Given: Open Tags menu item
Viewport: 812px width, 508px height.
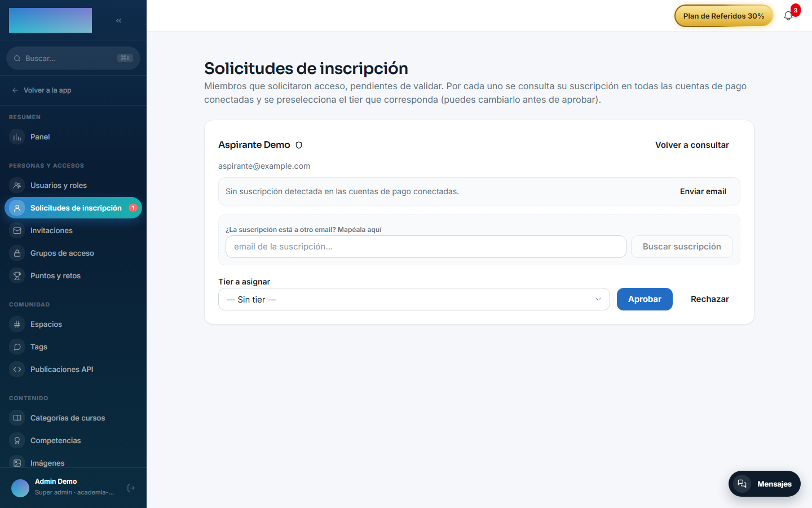Looking at the screenshot, I should tap(73, 347).
